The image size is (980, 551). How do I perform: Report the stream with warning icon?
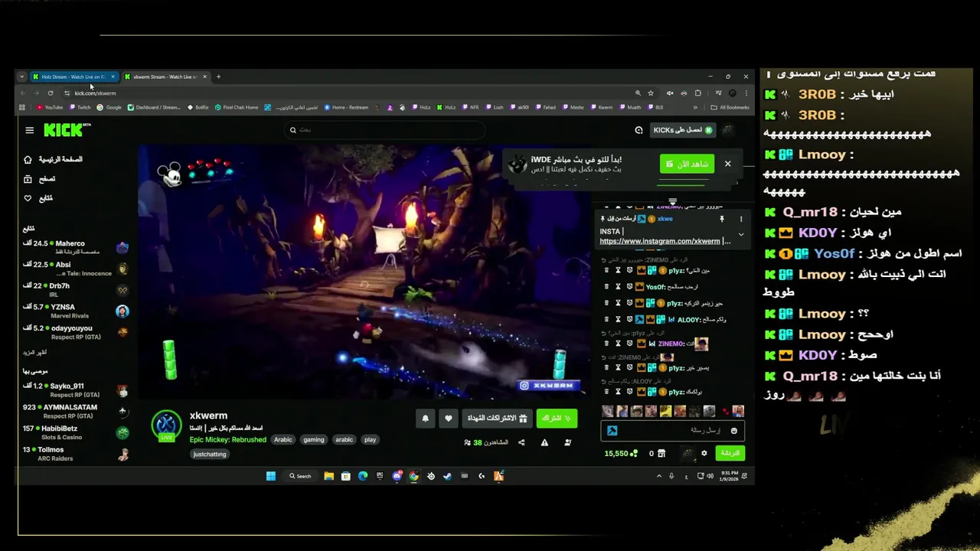(544, 442)
